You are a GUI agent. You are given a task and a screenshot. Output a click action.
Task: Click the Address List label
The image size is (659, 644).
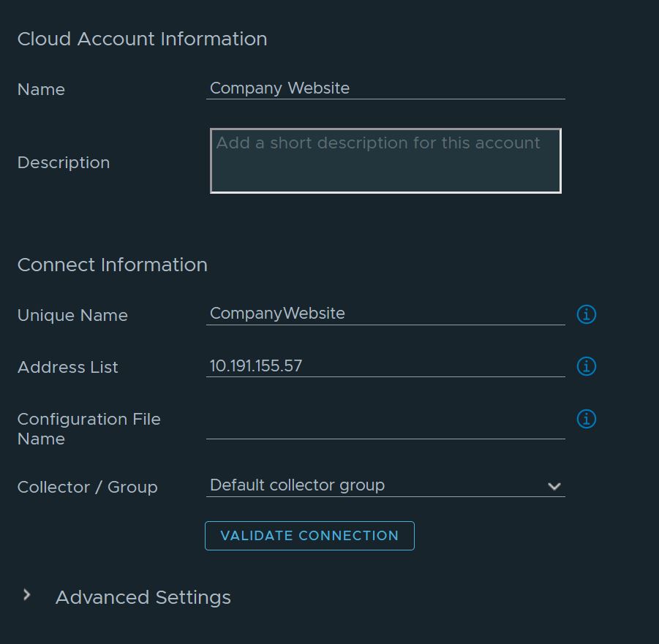click(67, 367)
